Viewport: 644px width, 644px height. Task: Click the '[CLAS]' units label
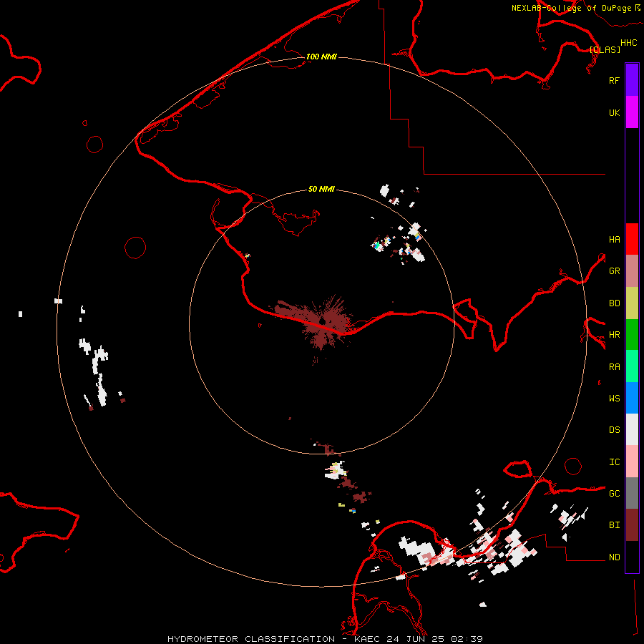605,49
